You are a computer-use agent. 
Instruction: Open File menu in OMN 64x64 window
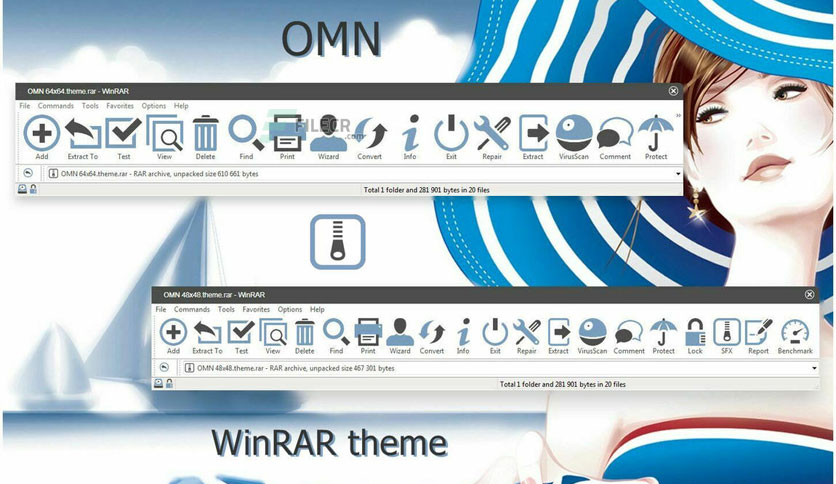(x=25, y=106)
